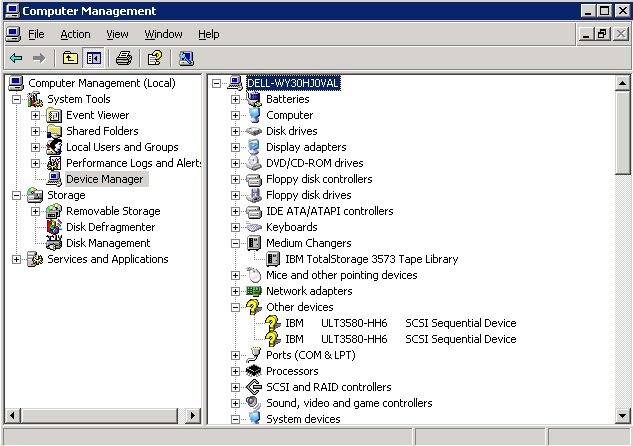Select first IBM ULT3580-HH6 SCSI Sequential Device

[400, 323]
